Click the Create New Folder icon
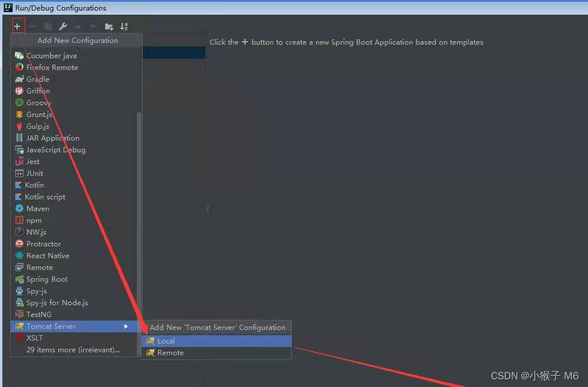Screen dimensions: 588x387 pyautogui.click(x=109, y=26)
